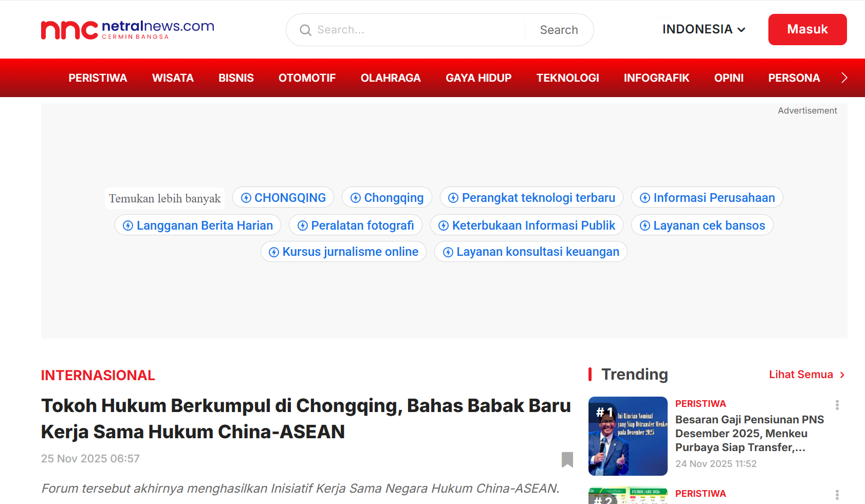
Task: Select the TEKNOLOGI menu item
Action: pyautogui.click(x=567, y=78)
